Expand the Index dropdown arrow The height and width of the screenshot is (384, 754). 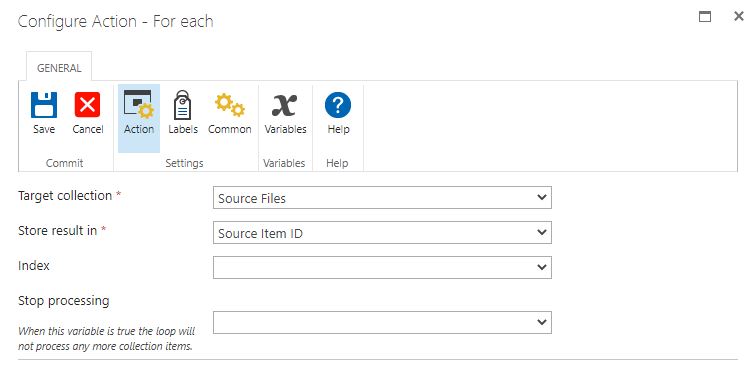pos(541,268)
